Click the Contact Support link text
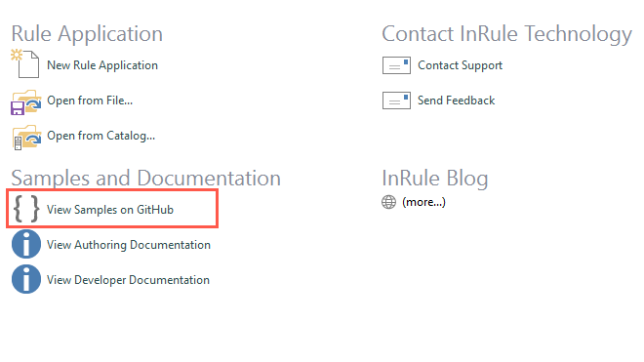The image size is (644, 362). click(460, 65)
